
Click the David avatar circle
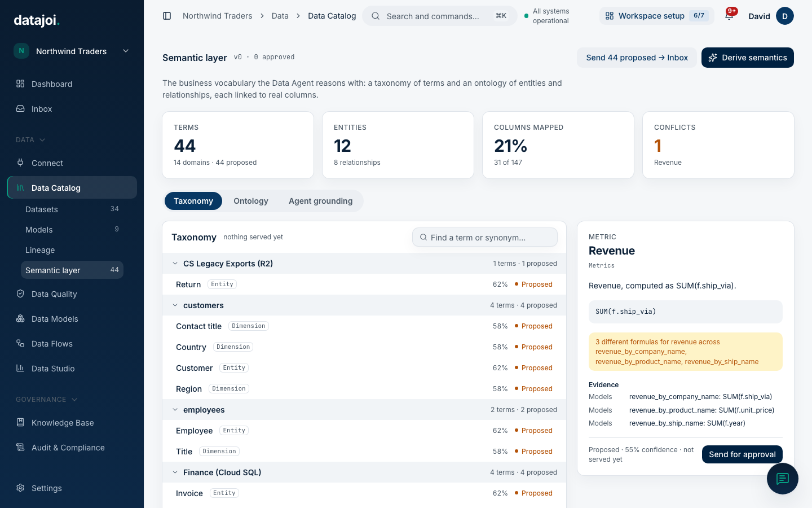click(x=785, y=16)
